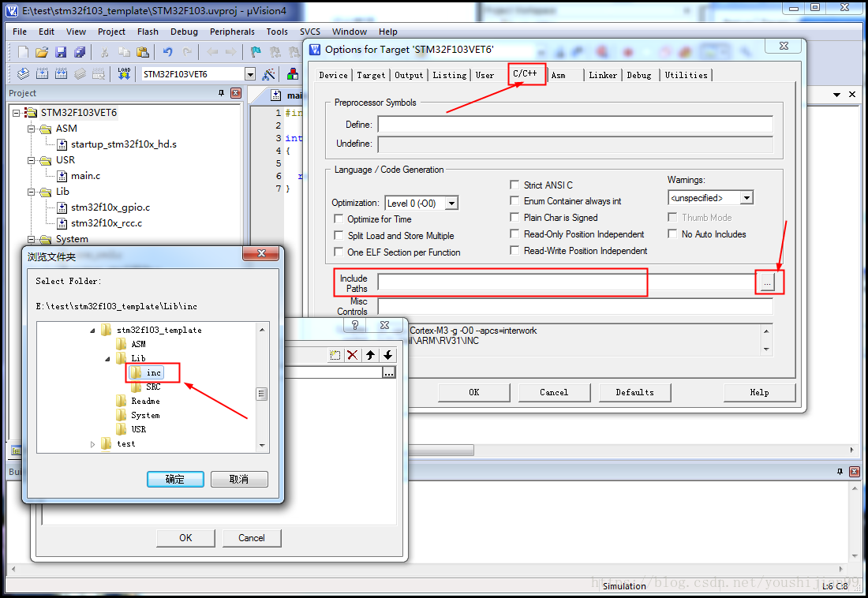Viewport: 868px width, 598px height.
Task: Click the Define input field
Action: [x=575, y=125]
